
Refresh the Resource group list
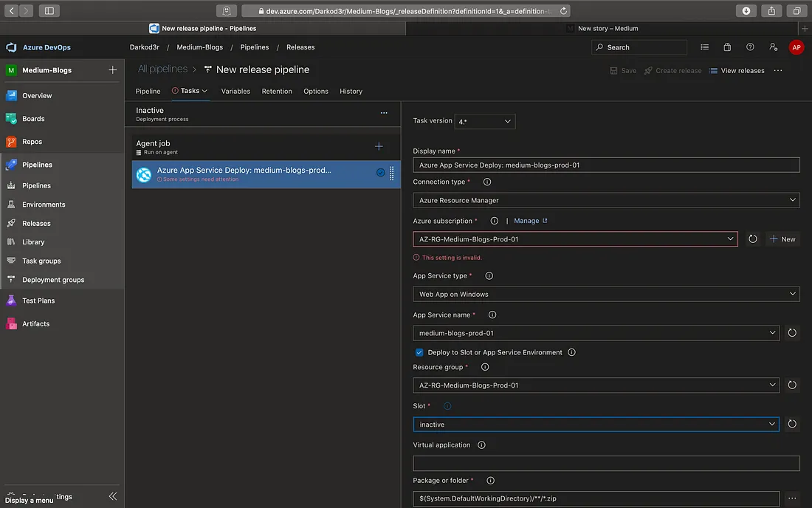coord(792,385)
